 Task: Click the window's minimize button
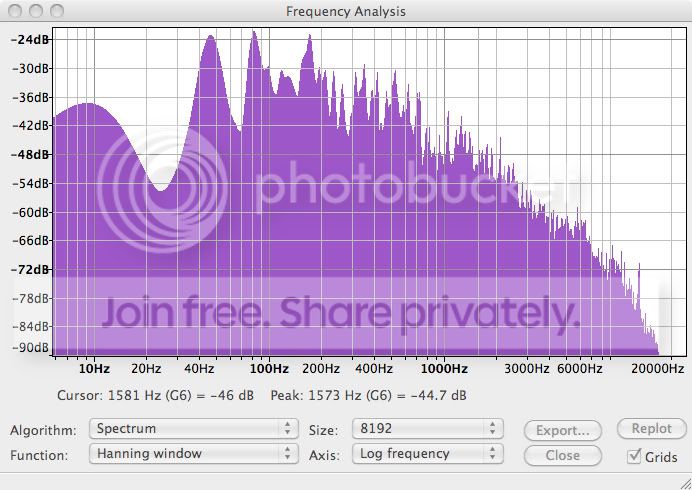click(36, 11)
